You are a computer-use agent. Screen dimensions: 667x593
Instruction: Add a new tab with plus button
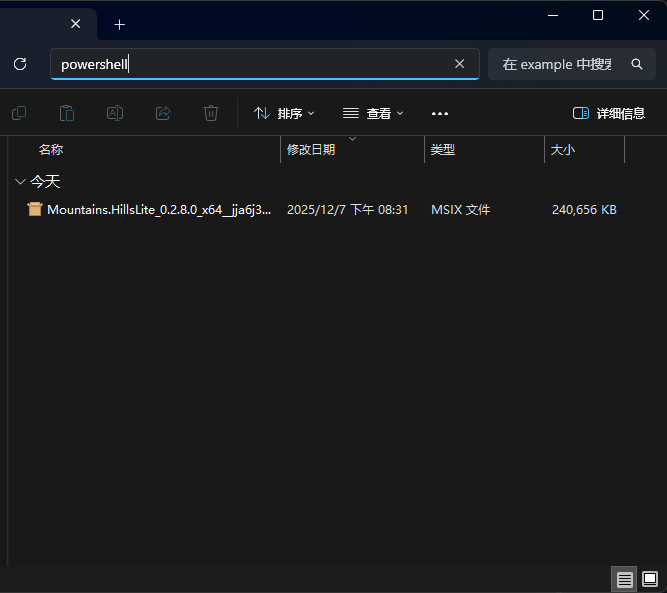120,25
